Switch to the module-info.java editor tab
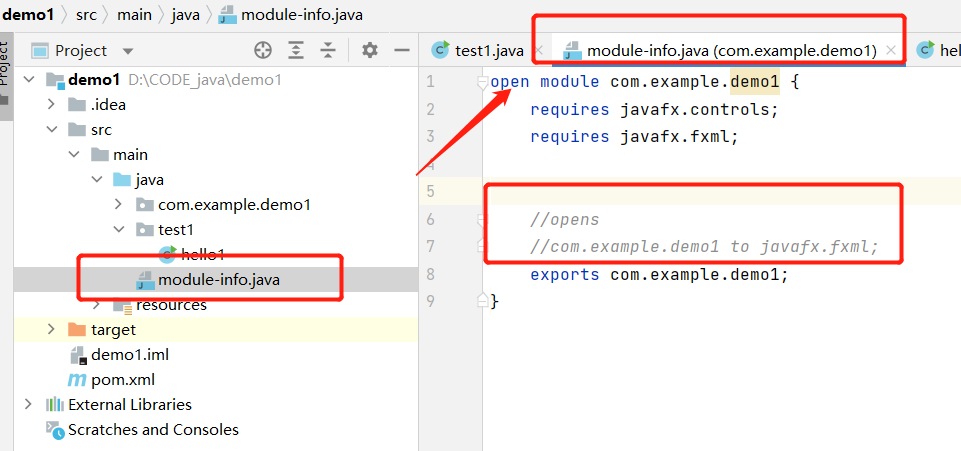 (x=731, y=51)
